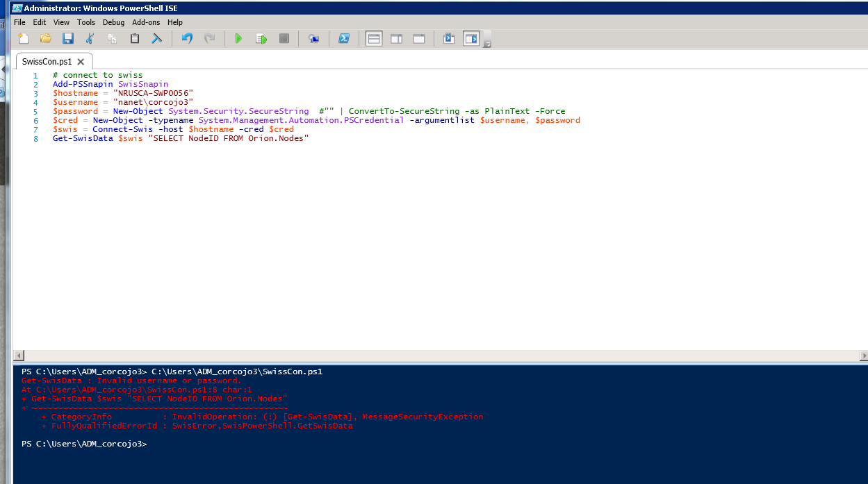This screenshot has width=868, height=484.
Task: Open a new remote PowerShell tab
Action: [314, 39]
